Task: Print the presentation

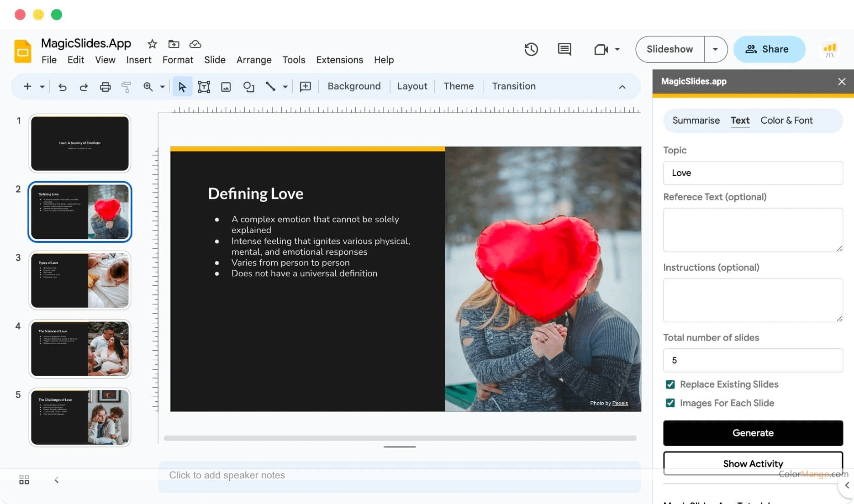Action: [105, 86]
